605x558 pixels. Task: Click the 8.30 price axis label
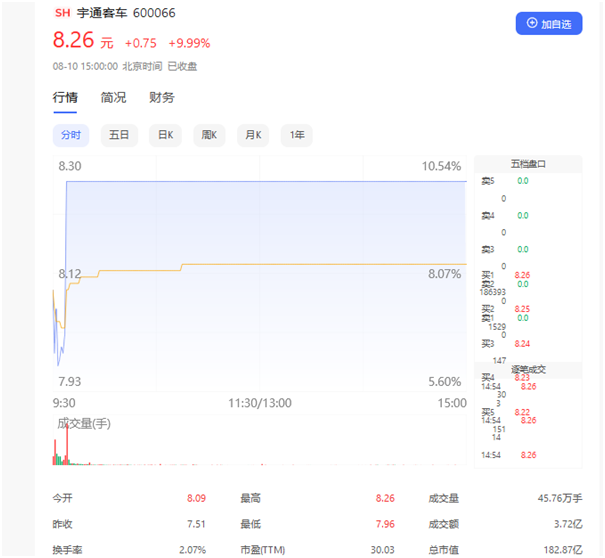click(70, 166)
